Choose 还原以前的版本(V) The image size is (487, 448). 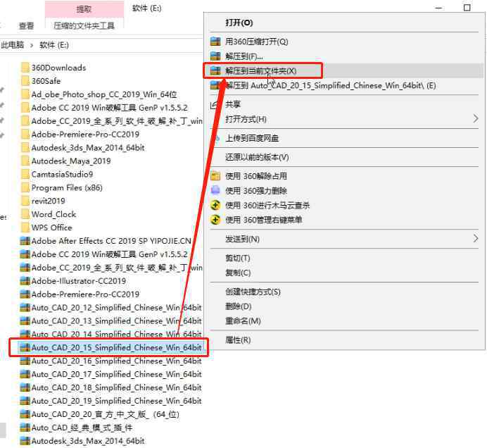tap(257, 157)
